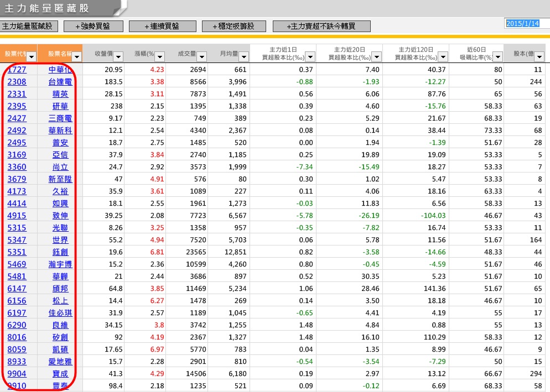Screen dimensions: 550x392
Task: Click stock name link 瀚宇博
Action: (x=60, y=264)
